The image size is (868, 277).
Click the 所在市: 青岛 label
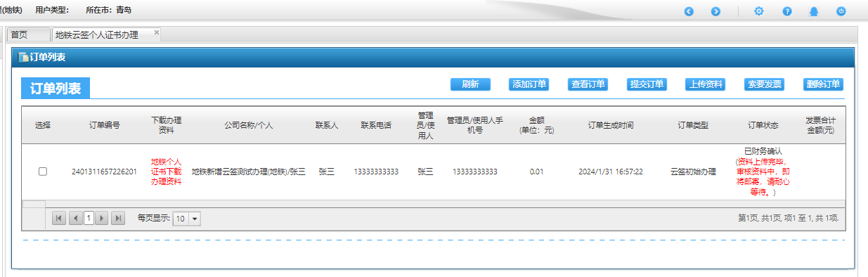(x=108, y=10)
